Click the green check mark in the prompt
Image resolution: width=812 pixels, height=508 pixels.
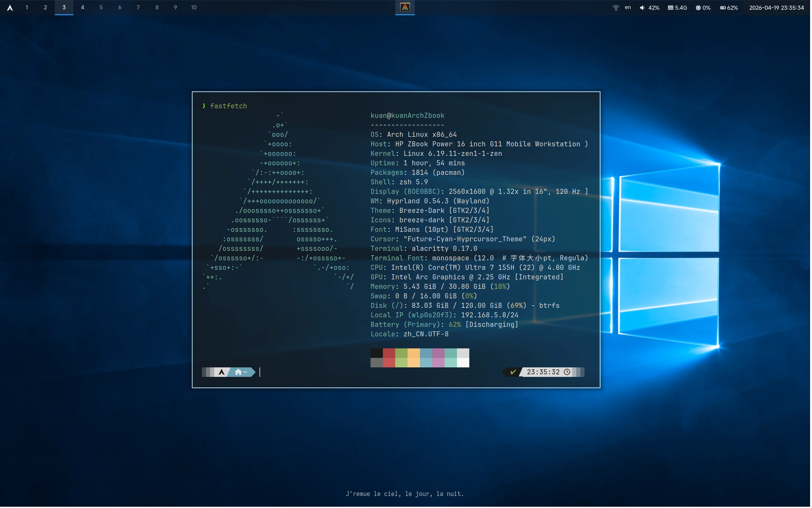point(514,372)
